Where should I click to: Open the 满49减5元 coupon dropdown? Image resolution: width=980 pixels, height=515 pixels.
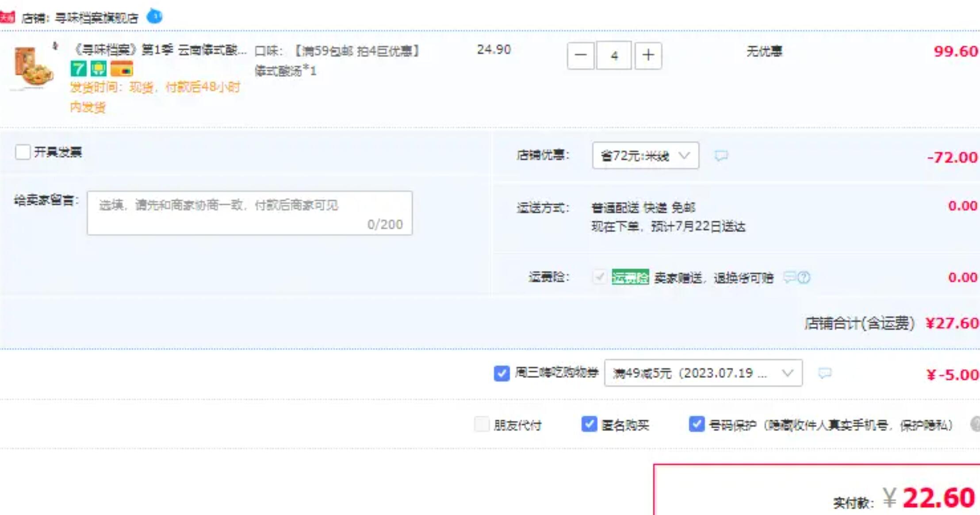coord(703,373)
